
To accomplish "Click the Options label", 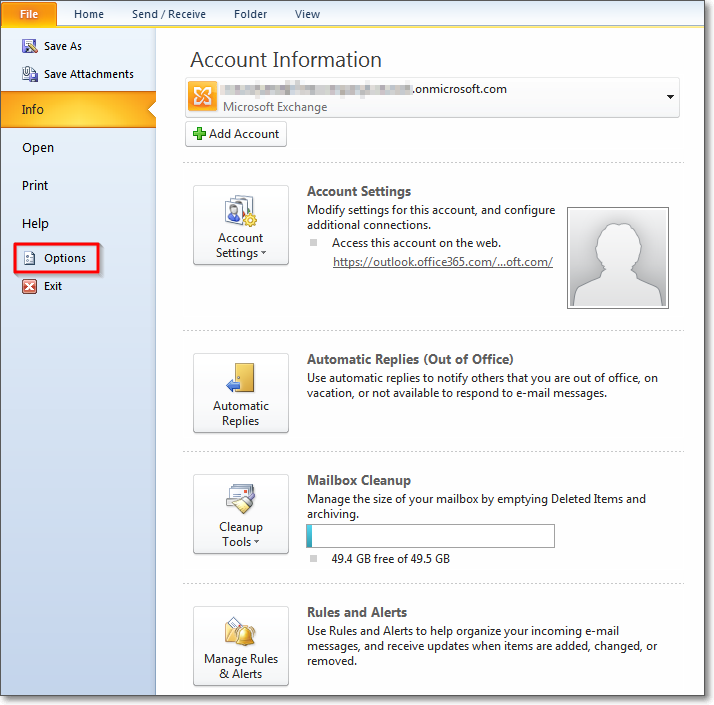I will pyautogui.click(x=65, y=258).
